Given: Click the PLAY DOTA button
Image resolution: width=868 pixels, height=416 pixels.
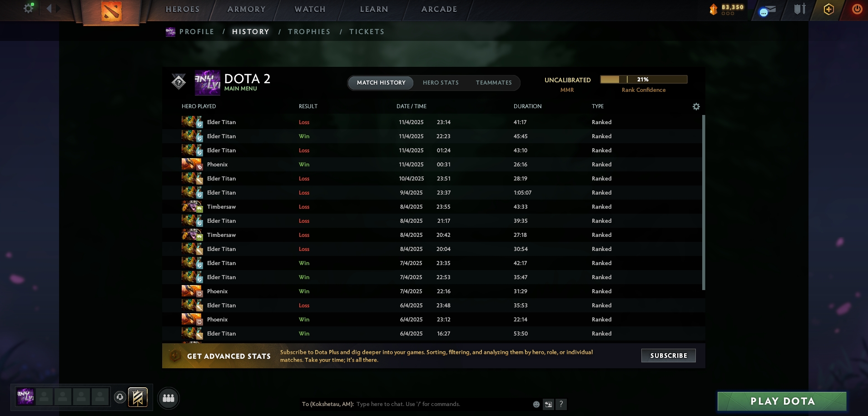Looking at the screenshot, I should [782, 401].
